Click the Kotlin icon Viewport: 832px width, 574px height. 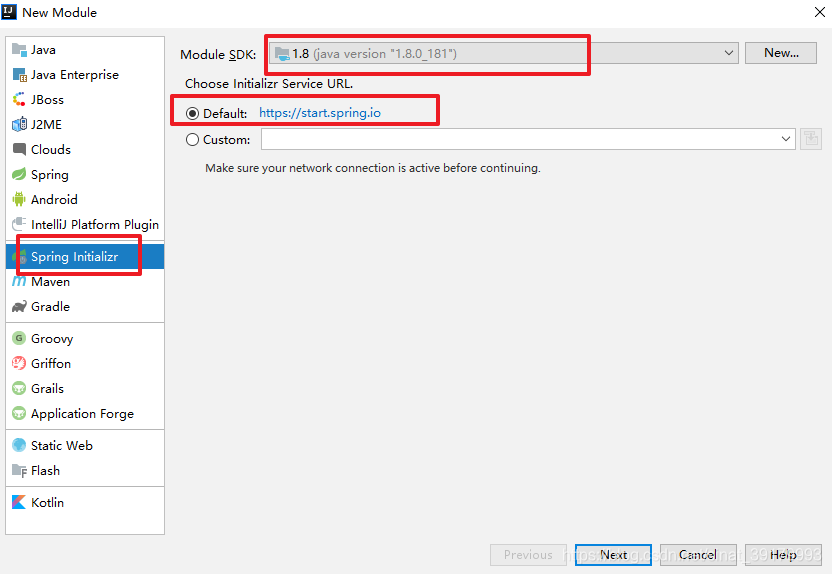tap(19, 502)
